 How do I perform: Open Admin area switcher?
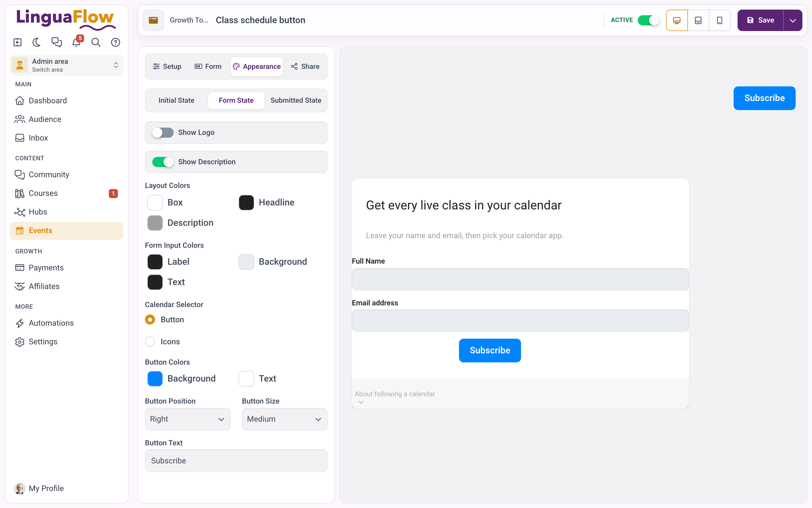click(67, 65)
